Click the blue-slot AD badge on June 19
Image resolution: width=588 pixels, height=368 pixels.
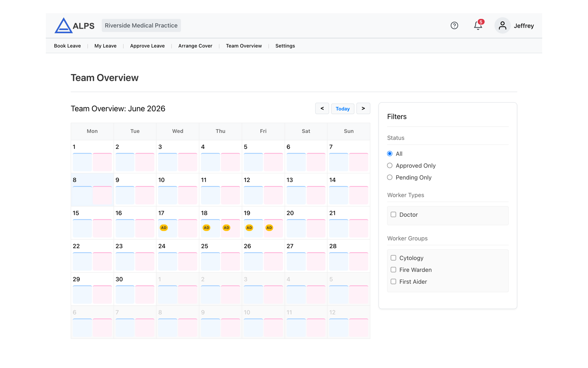[x=249, y=228]
